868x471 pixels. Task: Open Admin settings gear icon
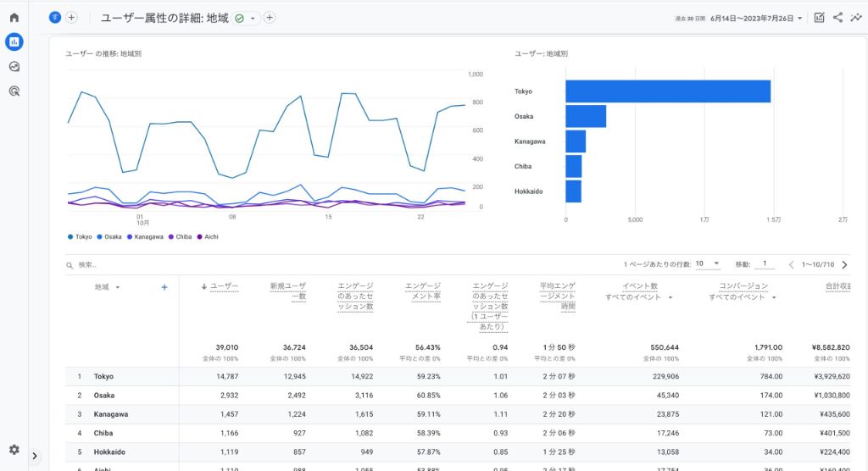(x=14, y=450)
